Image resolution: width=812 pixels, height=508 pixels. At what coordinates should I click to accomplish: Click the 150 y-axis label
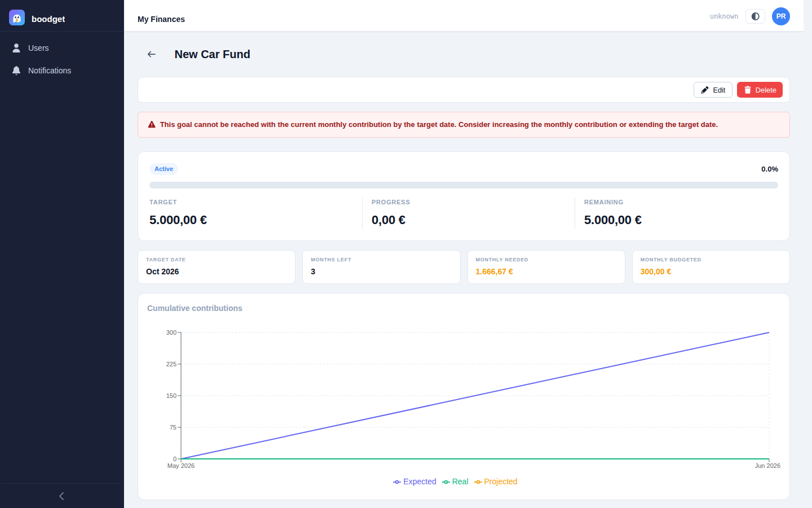[x=171, y=396]
